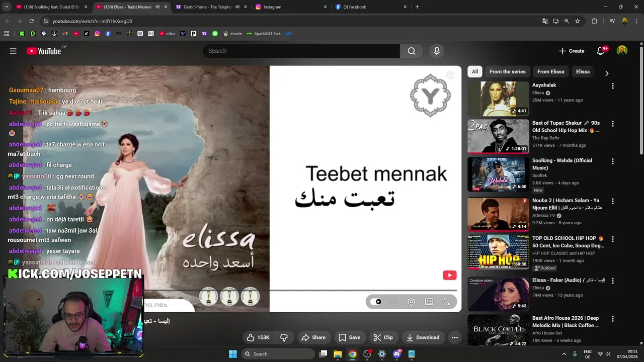Click the Create button

[572, 51]
